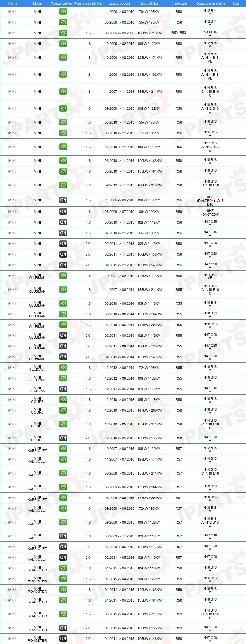Click the ON icon in the R56 100kW / 136KM row
This screenshot has width=246, height=644.
pos(63,254)
